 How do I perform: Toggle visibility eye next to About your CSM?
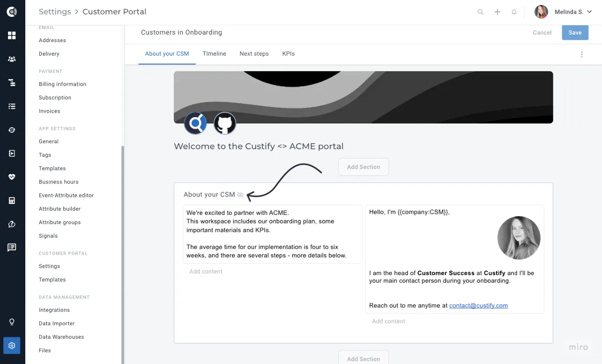coord(240,195)
